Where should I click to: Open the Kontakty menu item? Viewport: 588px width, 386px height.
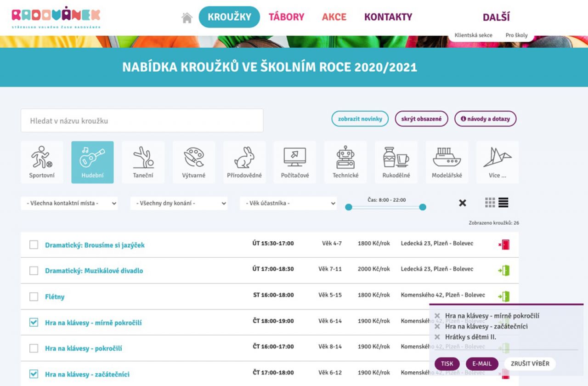(x=388, y=17)
